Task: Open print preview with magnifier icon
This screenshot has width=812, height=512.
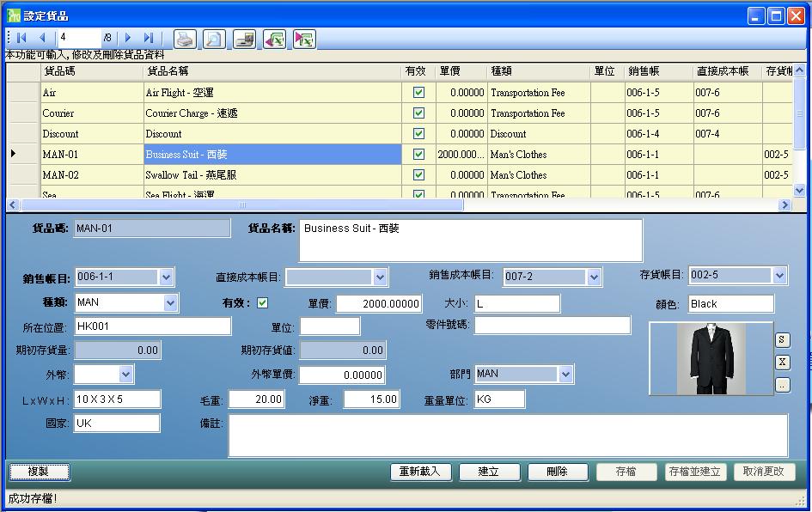Action: tap(214, 39)
